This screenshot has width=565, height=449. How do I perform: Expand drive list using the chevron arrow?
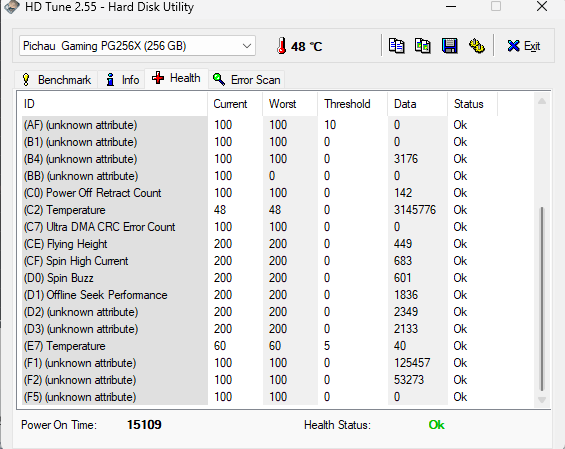(x=247, y=46)
